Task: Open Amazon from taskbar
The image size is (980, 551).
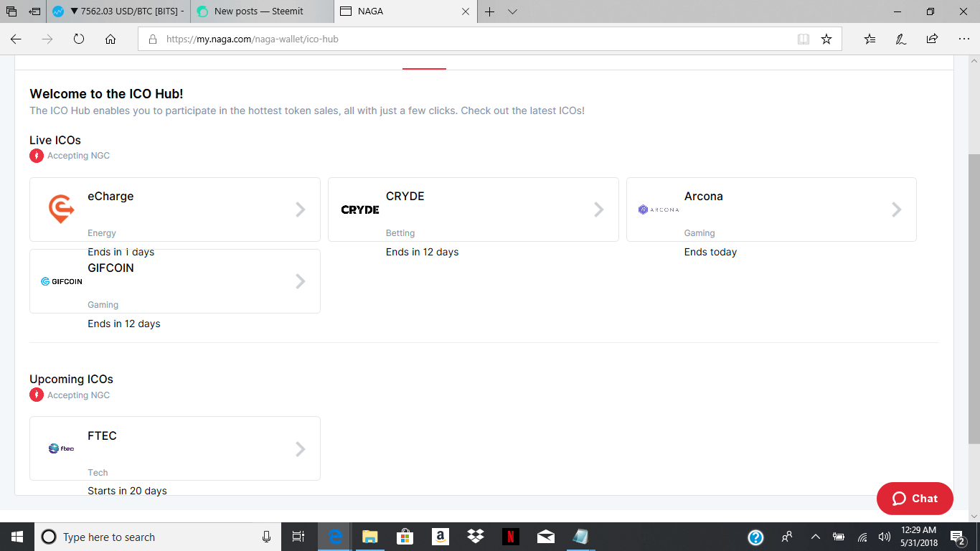Action: (440, 537)
